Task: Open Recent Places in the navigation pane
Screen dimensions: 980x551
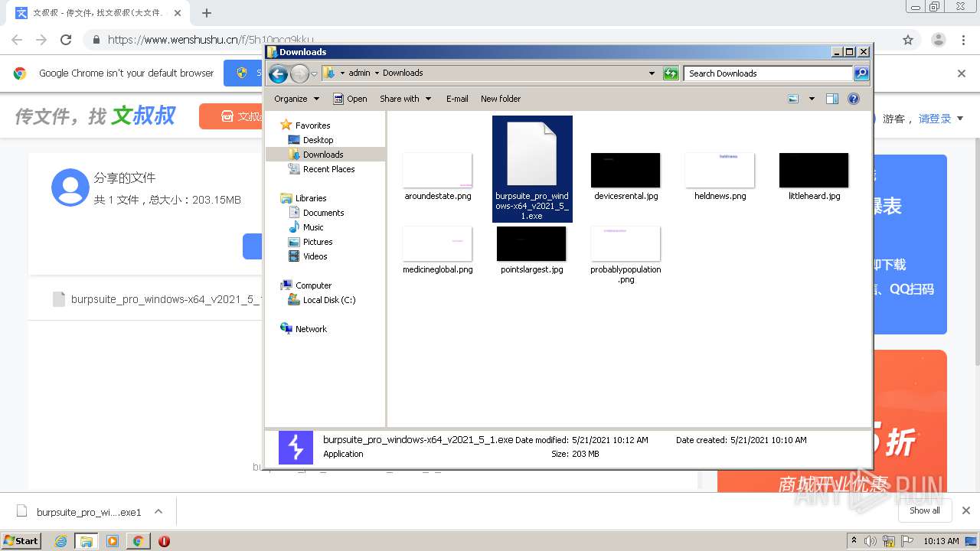Action: 328,169
